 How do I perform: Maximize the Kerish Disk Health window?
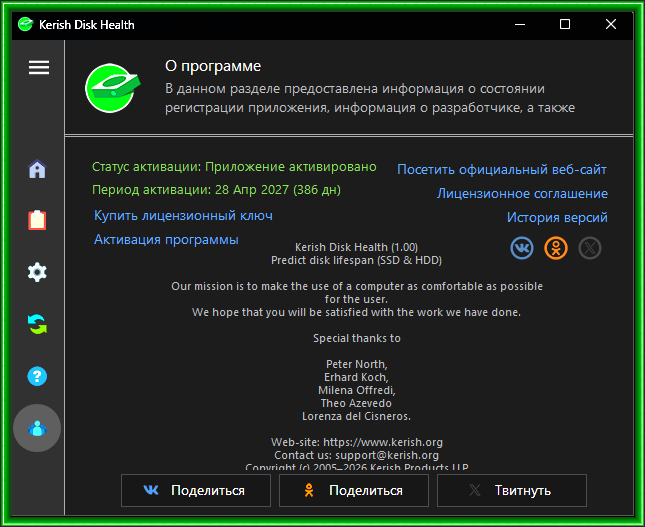click(565, 24)
